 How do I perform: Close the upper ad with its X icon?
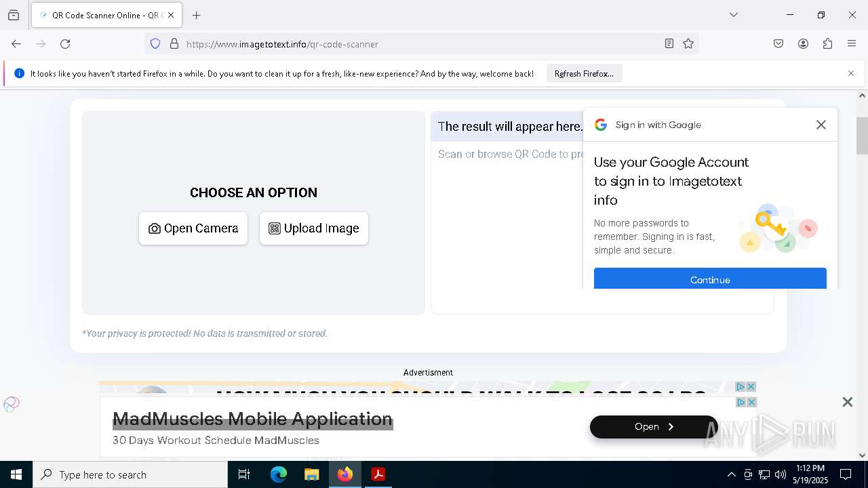751,386
